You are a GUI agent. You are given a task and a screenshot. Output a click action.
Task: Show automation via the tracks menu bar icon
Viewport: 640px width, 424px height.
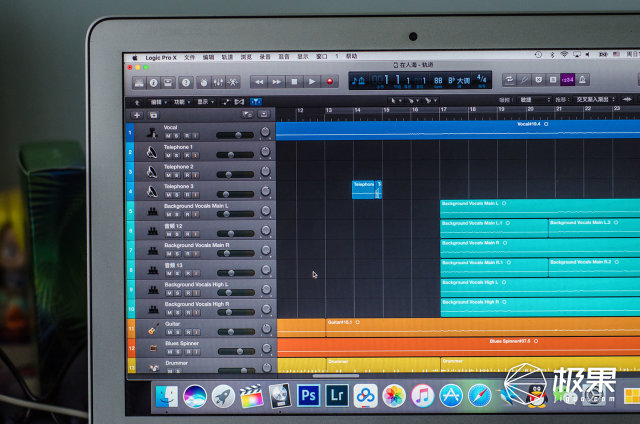(227, 102)
